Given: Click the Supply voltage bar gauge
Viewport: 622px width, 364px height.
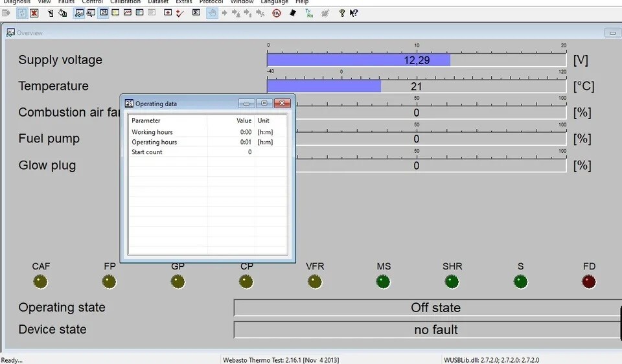Looking at the screenshot, I should (x=416, y=60).
